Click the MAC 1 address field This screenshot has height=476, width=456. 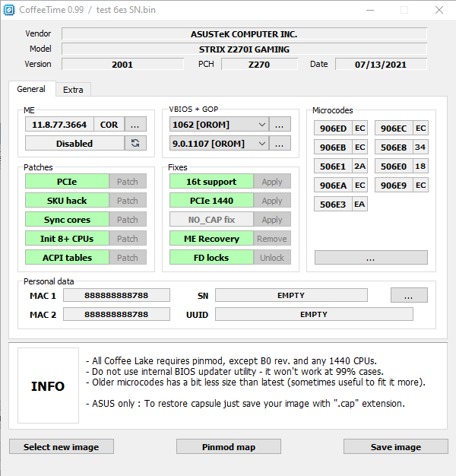point(116,295)
